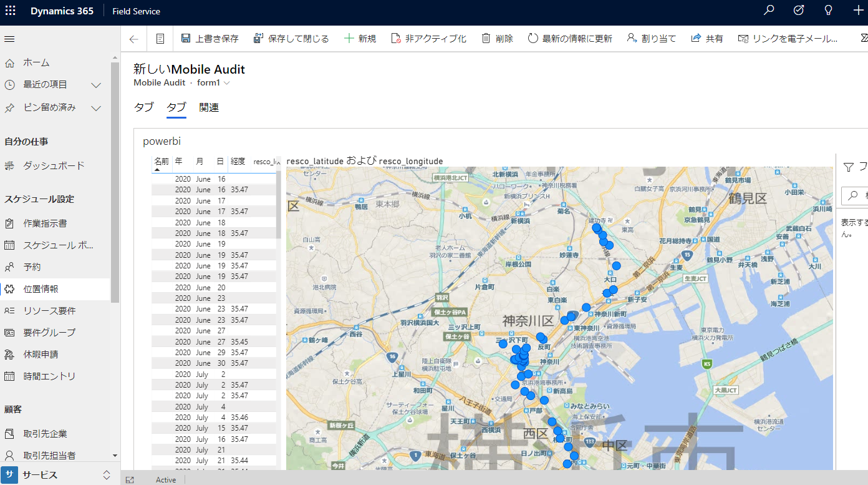Viewport: 868px width, 485px height.
Task: Open the Dynamics 365 app launcher waffle
Action: coord(11,11)
